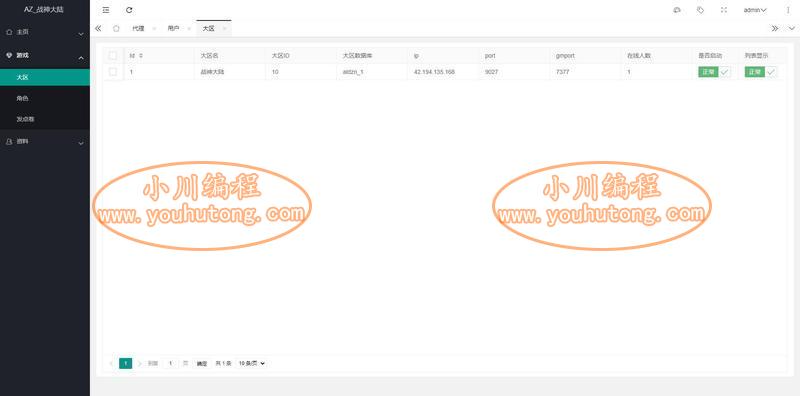Click the 确定 pagination button
Screen dimensions: 800x396
pyautogui.click(x=202, y=363)
